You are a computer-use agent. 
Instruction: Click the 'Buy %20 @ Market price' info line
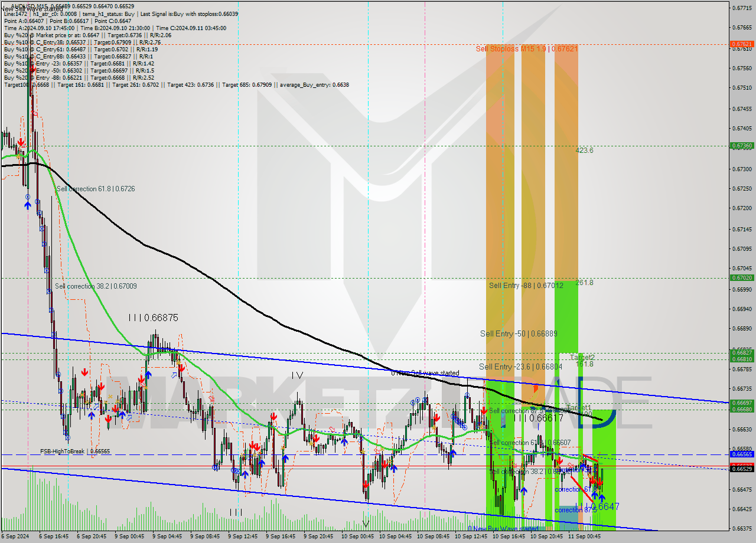pyautogui.click(x=87, y=35)
